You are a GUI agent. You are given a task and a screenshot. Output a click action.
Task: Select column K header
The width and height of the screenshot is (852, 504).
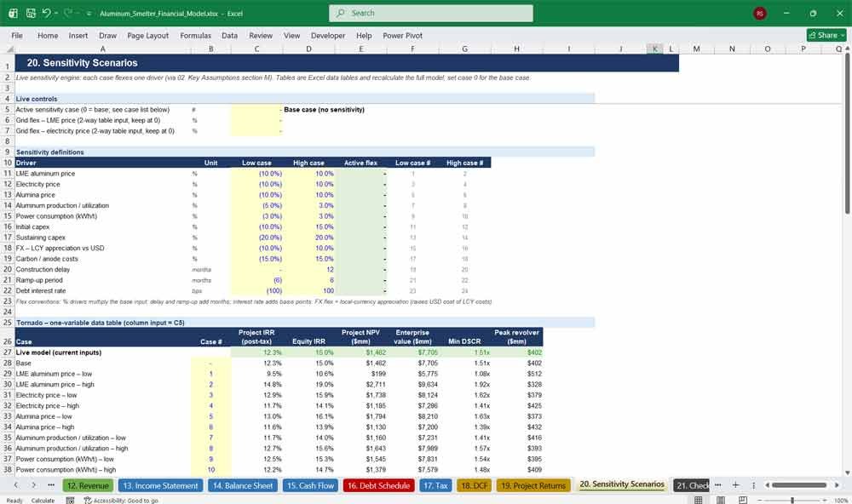point(654,49)
